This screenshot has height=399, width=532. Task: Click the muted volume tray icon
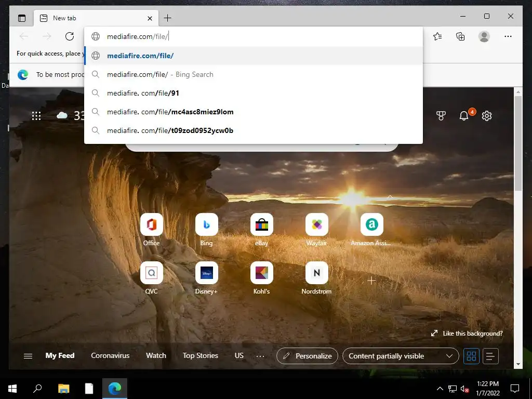[464, 389]
